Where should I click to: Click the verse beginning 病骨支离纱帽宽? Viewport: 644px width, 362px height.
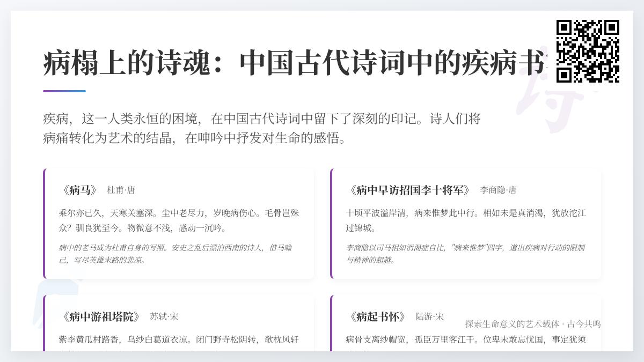466,342
